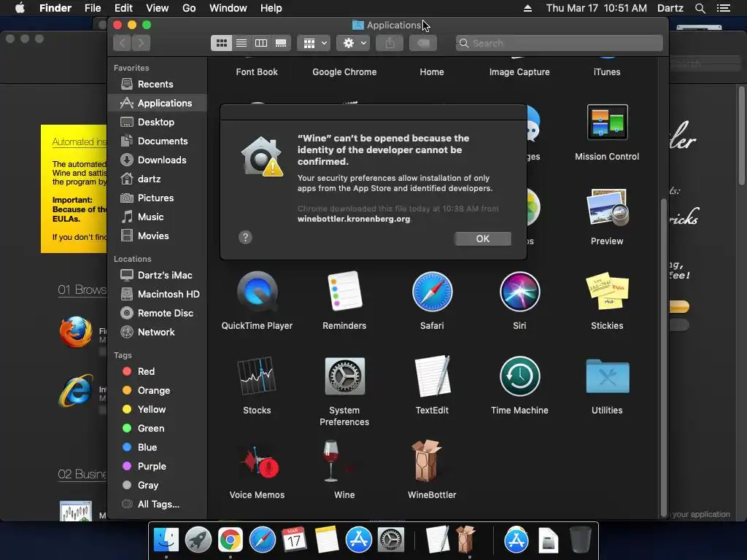Open the Trash in the Dock

[x=581, y=540]
